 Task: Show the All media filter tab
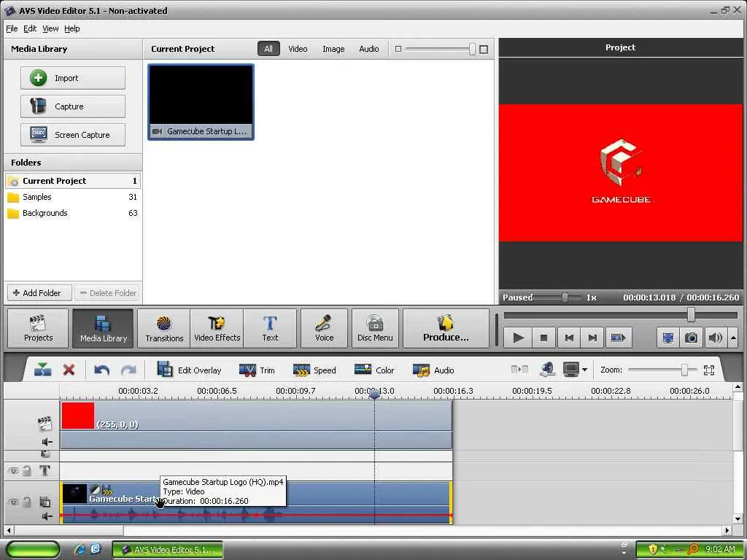tap(268, 49)
